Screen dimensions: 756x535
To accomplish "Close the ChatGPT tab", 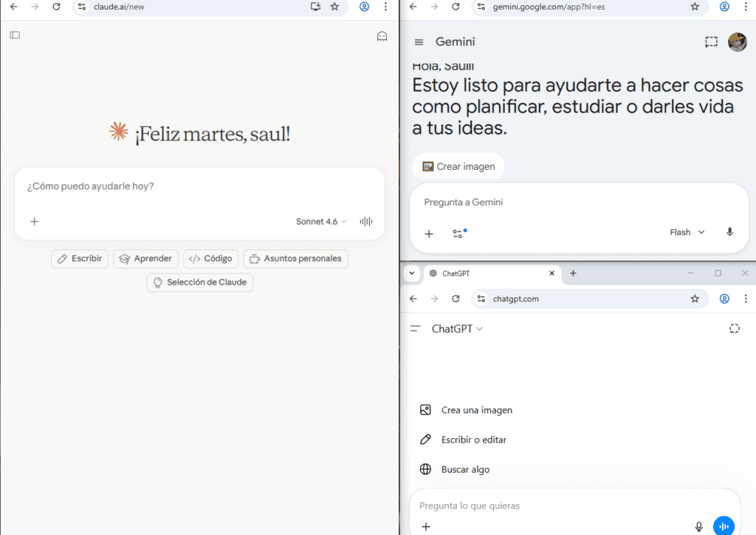I will [551, 273].
